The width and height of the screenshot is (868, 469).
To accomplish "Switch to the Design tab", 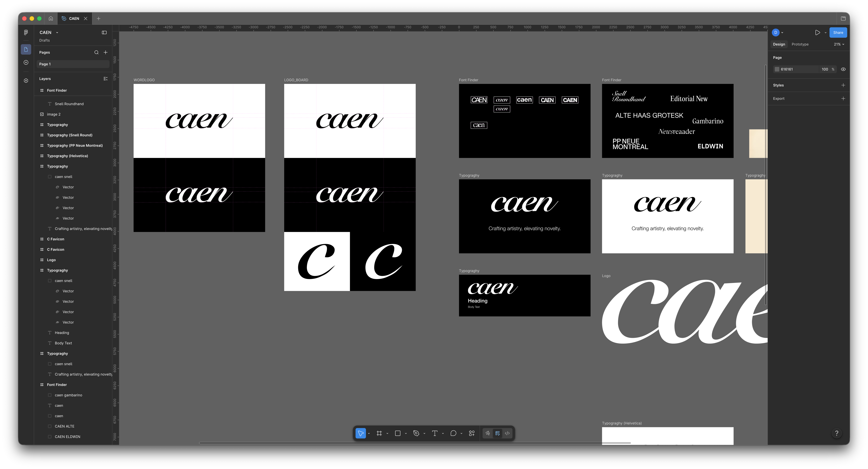I will [x=779, y=44].
